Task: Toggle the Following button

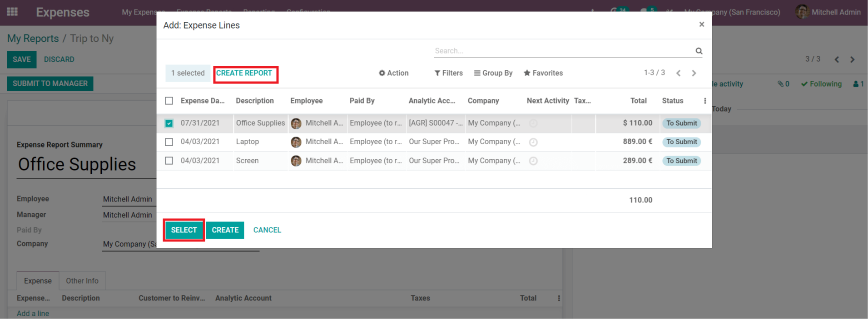Action: tap(821, 84)
